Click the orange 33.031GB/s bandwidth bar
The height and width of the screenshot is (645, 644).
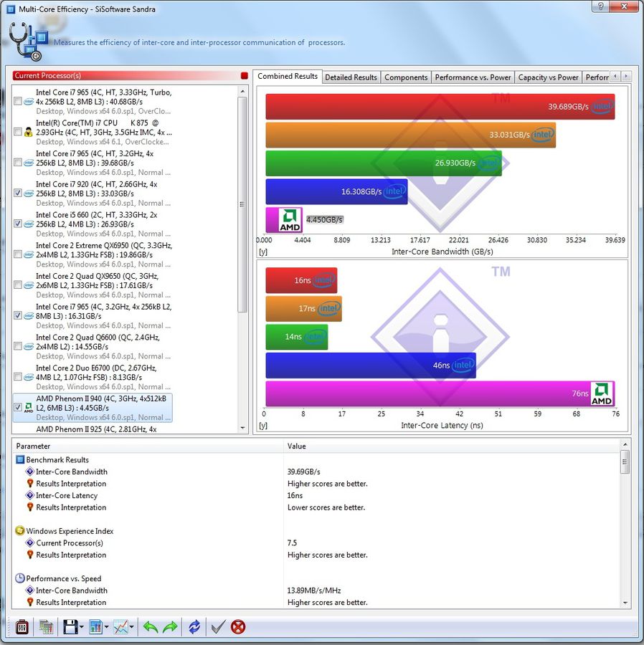(x=410, y=135)
